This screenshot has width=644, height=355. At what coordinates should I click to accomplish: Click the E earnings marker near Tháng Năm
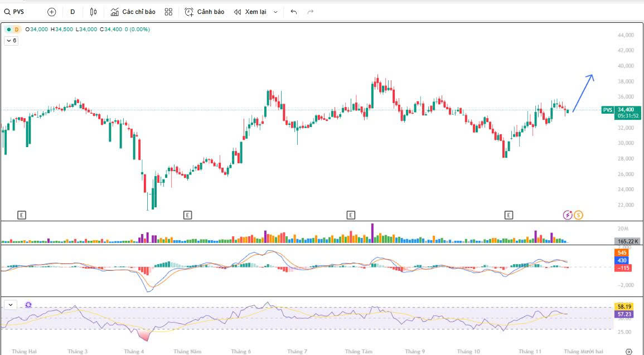188,215
